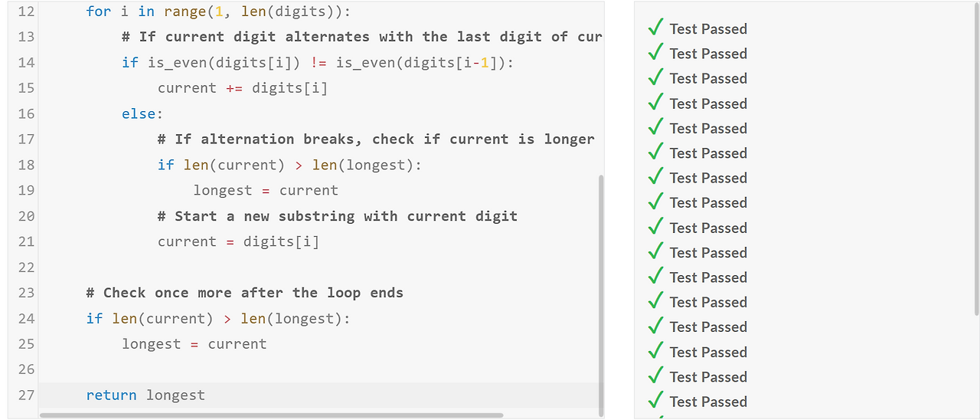Click the 'Check once more' comment line
Image resolution: width=980 pixels, height=420 pixels.
[x=244, y=293]
